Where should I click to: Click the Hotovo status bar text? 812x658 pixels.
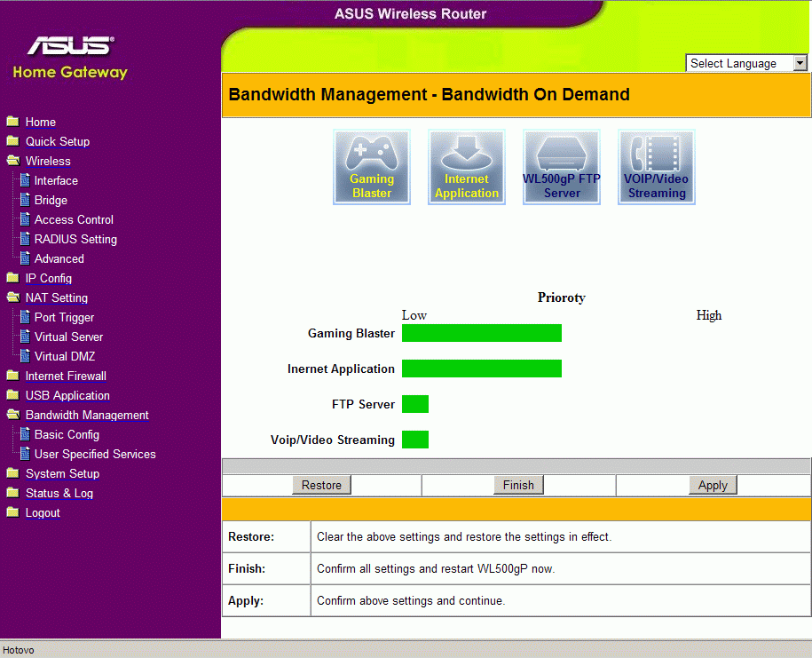click(18, 650)
